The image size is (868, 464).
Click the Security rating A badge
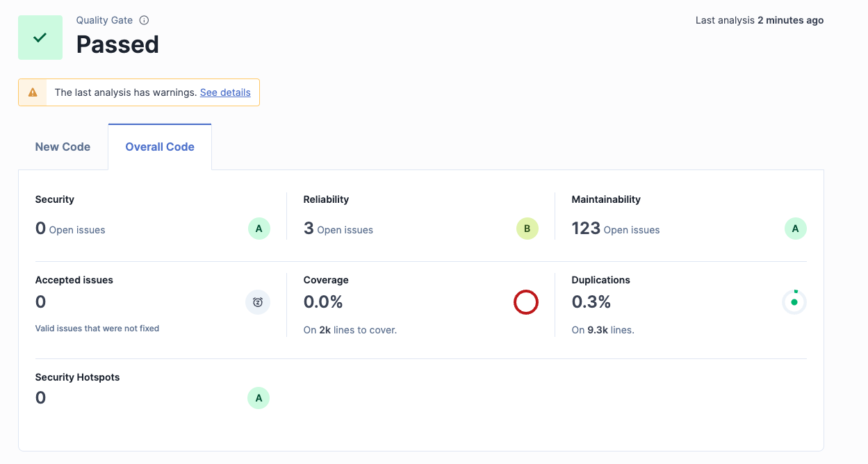[259, 229]
